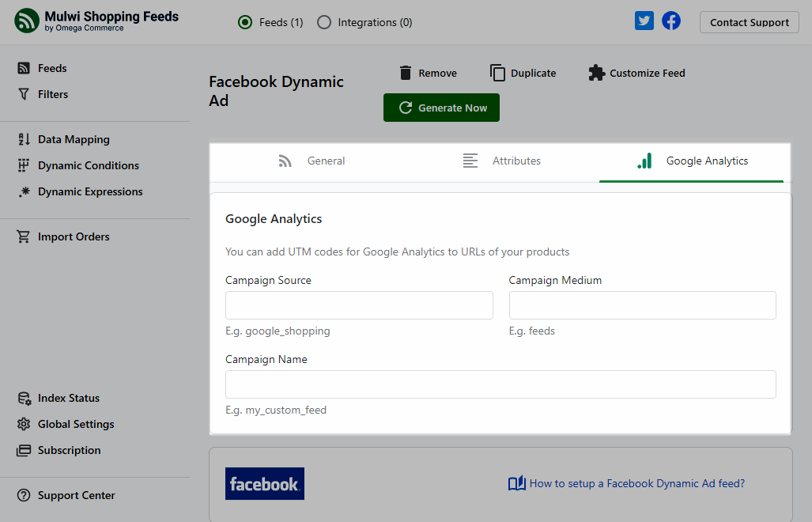Switch to the Attributes tab

point(502,161)
